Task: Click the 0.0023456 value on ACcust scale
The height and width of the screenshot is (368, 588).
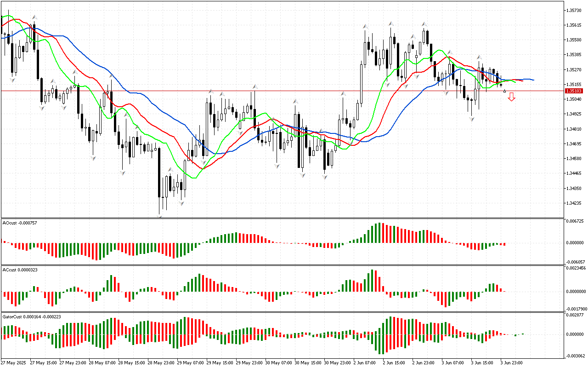Action: coord(576,268)
